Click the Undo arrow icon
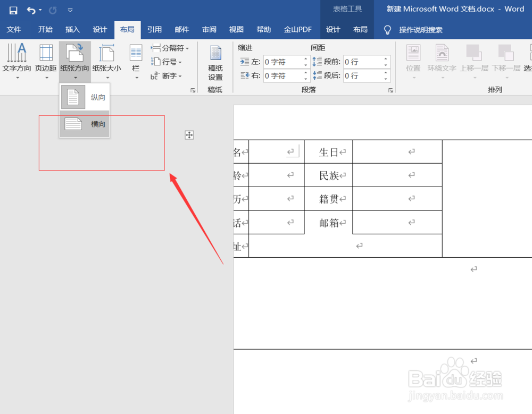This screenshot has height=414, width=532. click(31, 11)
